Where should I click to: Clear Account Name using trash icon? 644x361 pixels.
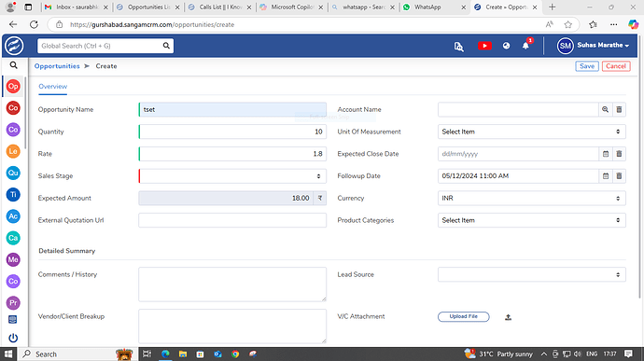(619, 110)
